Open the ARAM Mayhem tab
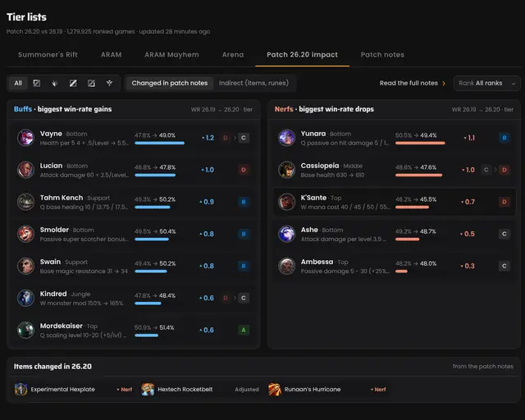The height and width of the screenshot is (420, 525). click(171, 55)
